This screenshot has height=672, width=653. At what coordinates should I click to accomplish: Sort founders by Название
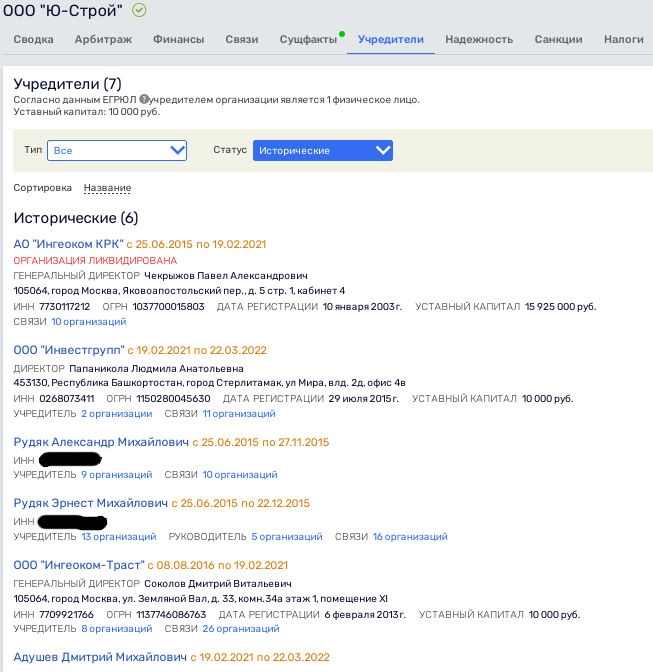click(107, 188)
